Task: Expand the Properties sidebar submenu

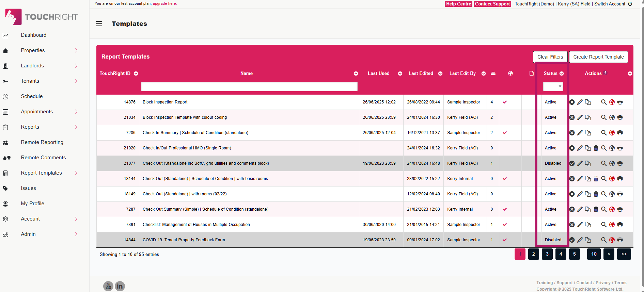Action: (x=76, y=50)
